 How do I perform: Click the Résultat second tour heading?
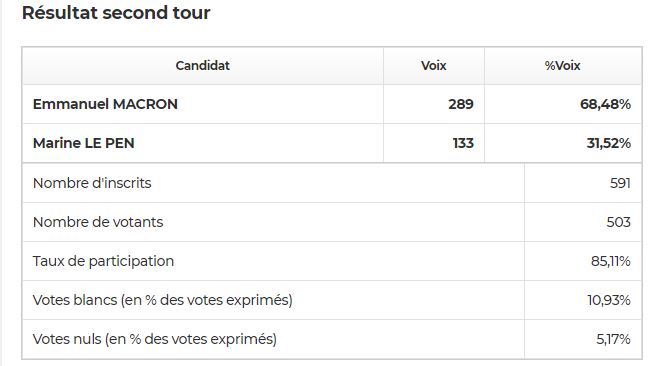[x=116, y=13]
